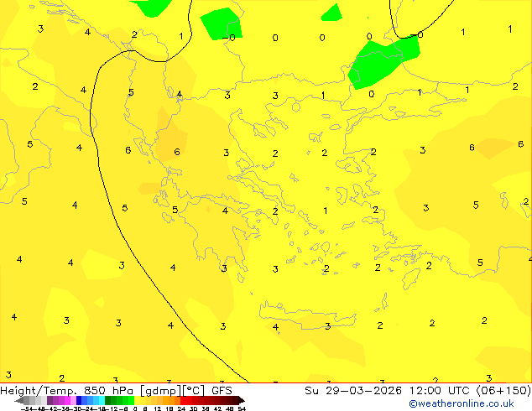Click the legend tick label 54
Image resolution: width=532 pixels, height=411 pixels.
pyautogui.click(x=242, y=408)
